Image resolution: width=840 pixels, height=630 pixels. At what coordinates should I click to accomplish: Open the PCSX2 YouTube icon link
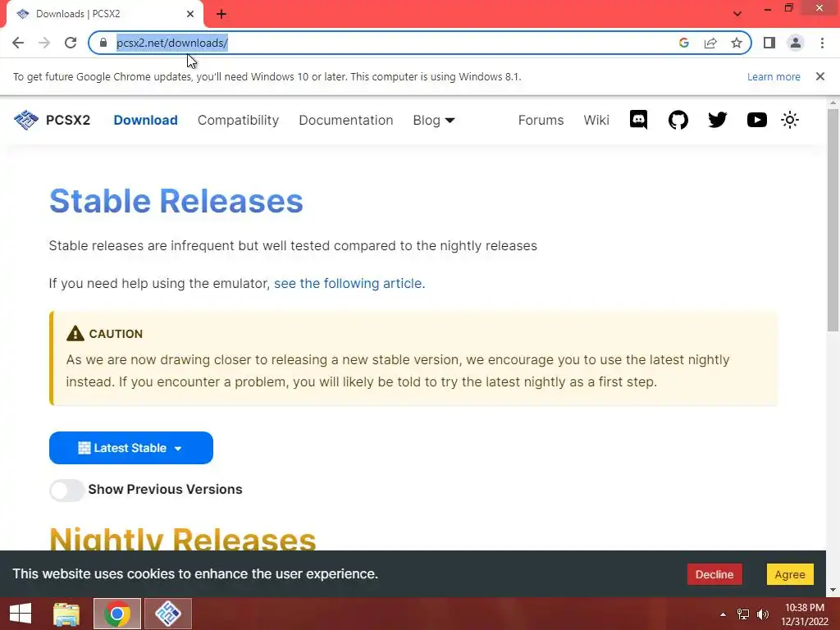tap(756, 120)
